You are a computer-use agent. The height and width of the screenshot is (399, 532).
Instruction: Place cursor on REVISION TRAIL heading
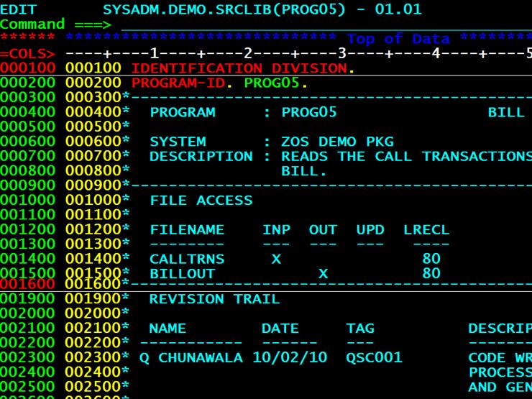pyautogui.click(x=214, y=300)
